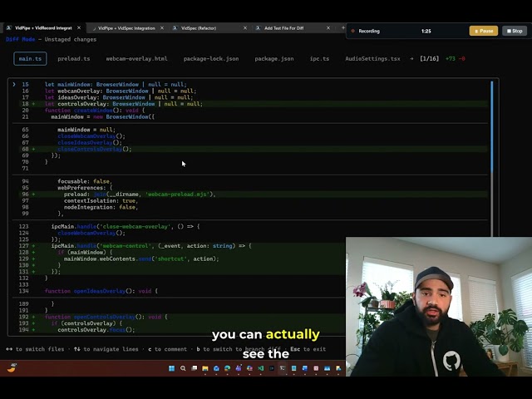Open Windows taskbar search

pyautogui.click(x=183, y=368)
